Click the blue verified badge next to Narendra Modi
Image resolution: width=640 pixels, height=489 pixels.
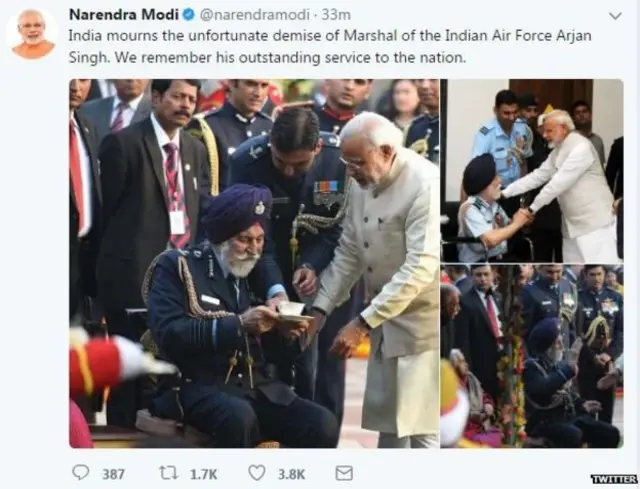(188, 15)
